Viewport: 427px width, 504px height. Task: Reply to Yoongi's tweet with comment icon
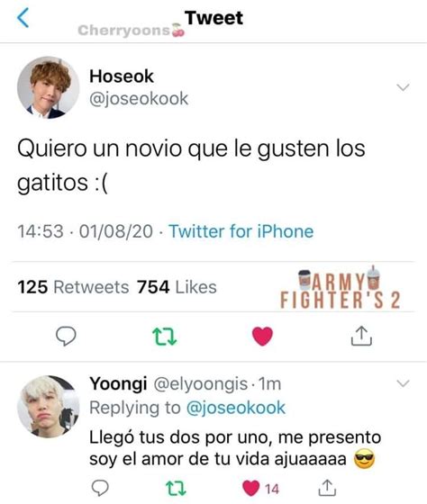100,488
